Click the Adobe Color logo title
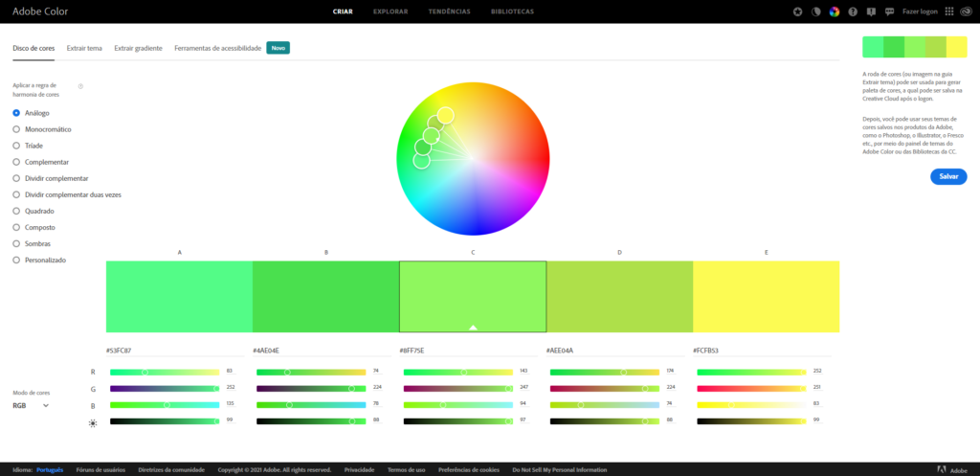The height and width of the screenshot is (476, 980). point(40,11)
